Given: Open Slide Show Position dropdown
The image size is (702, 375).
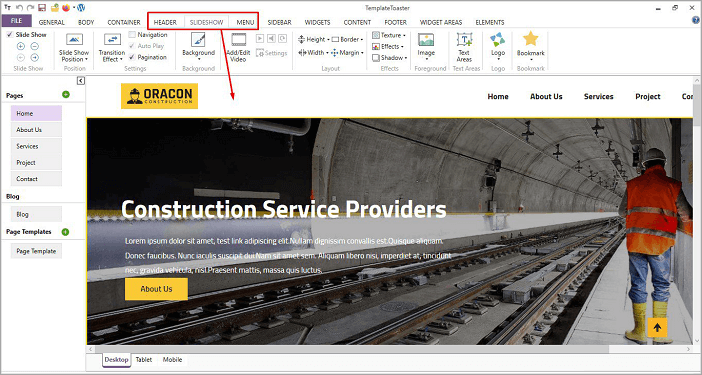Looking at the screenshot, I should click(x=74, y=47).
